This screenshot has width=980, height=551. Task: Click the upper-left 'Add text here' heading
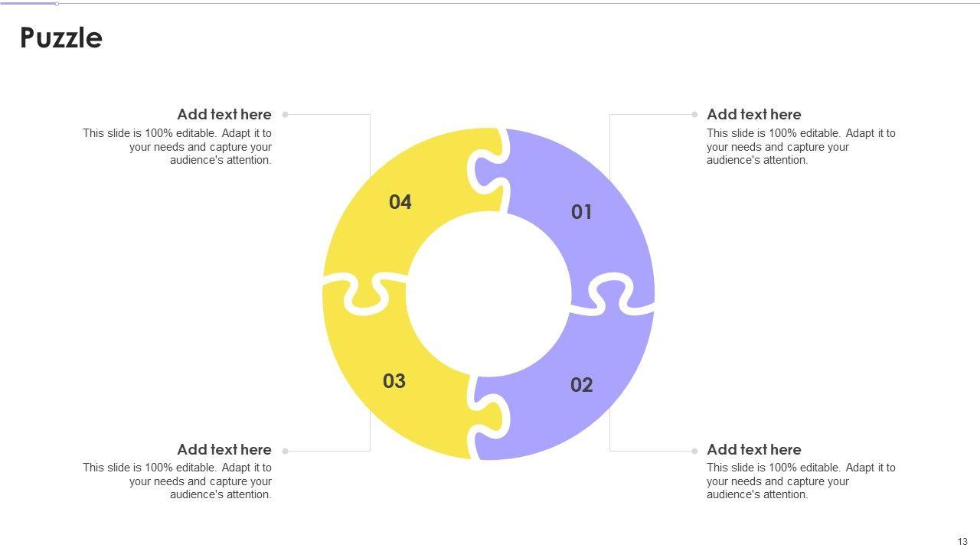pos(224,114)
